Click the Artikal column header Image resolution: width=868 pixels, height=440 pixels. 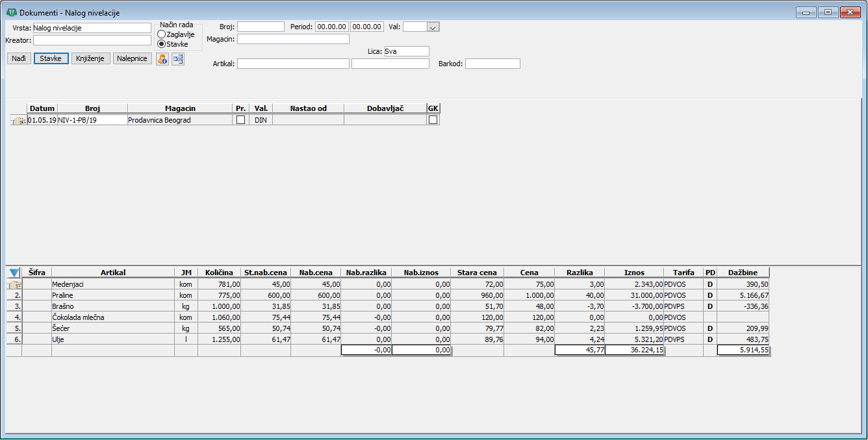coord(113,273)
